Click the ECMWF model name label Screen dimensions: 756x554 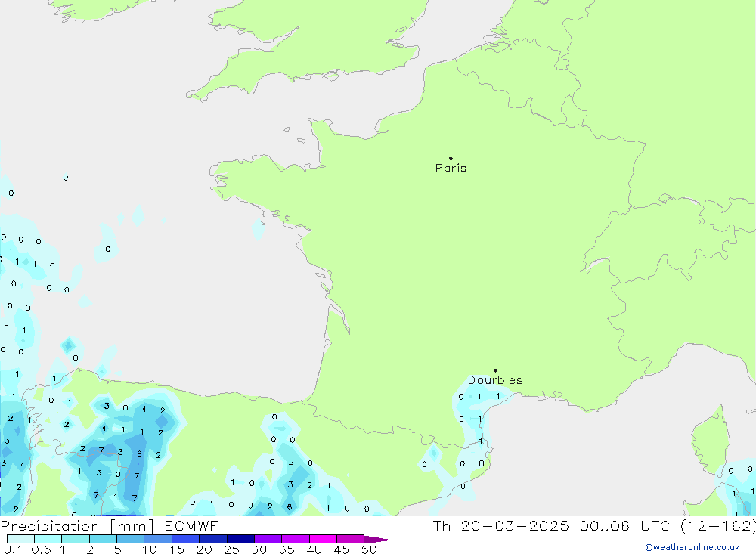(191, 525)
